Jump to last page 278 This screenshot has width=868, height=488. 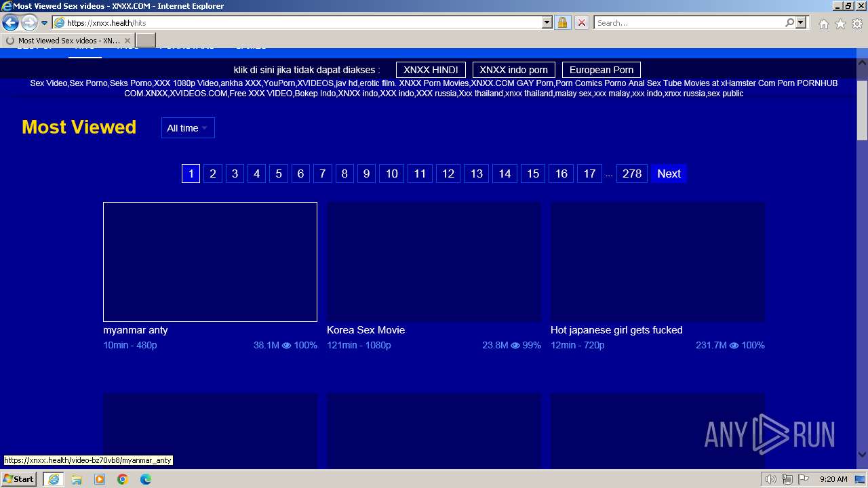tap(632, 174)
